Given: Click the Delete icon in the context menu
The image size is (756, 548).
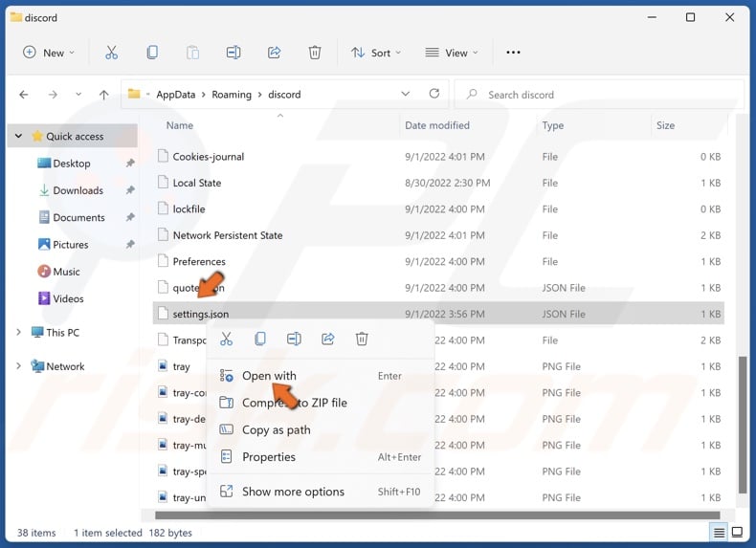Looking at the screenshot, I should point(362,339).
